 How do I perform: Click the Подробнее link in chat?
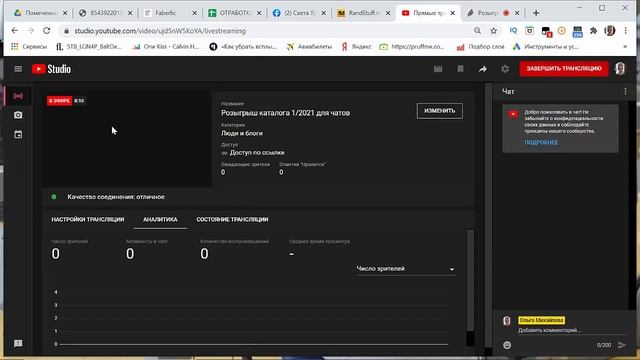[541, 142]
